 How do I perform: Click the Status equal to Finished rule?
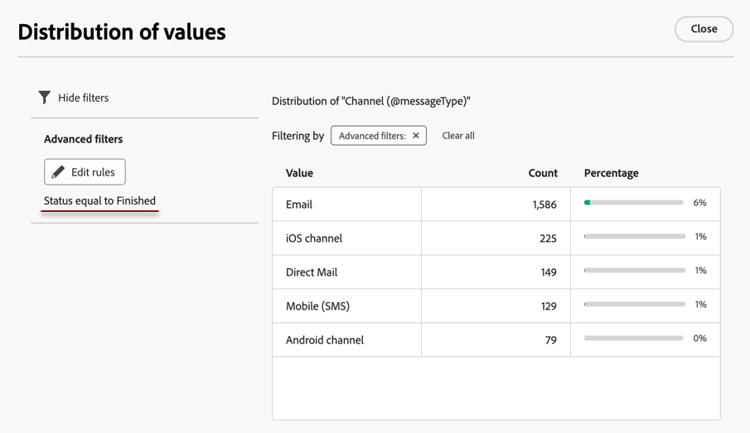coord(100,201)
